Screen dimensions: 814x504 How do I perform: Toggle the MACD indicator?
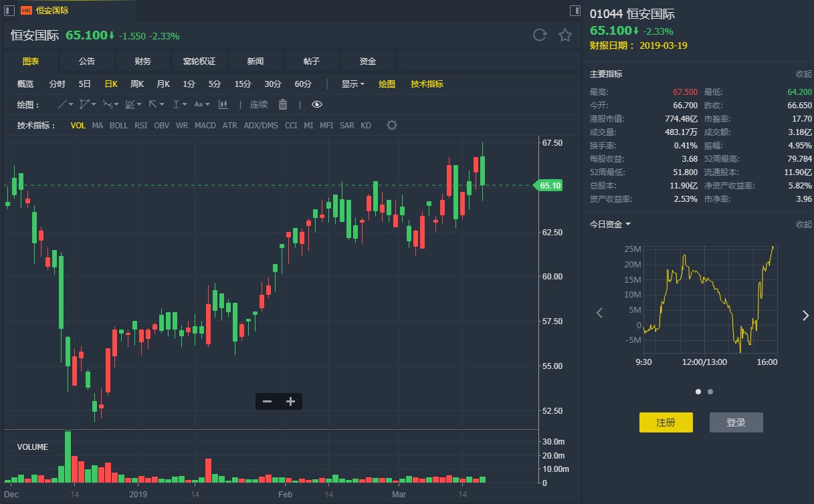(x=205, y=126)
